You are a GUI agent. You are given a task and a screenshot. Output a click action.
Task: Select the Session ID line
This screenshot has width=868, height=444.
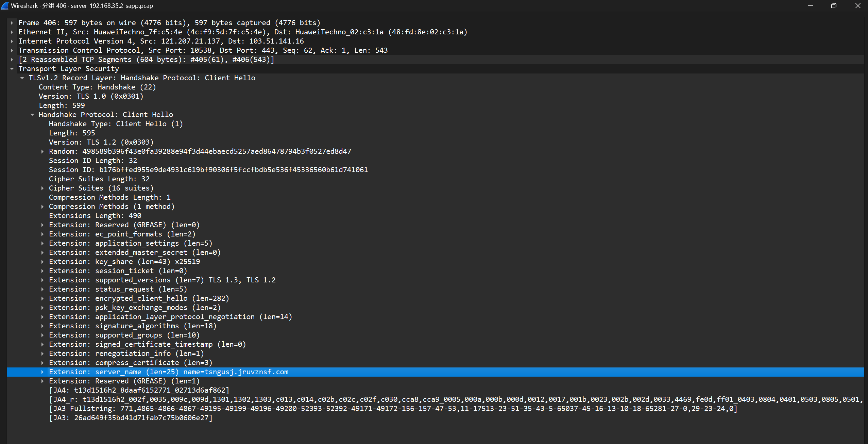click(x=208, y=170)
